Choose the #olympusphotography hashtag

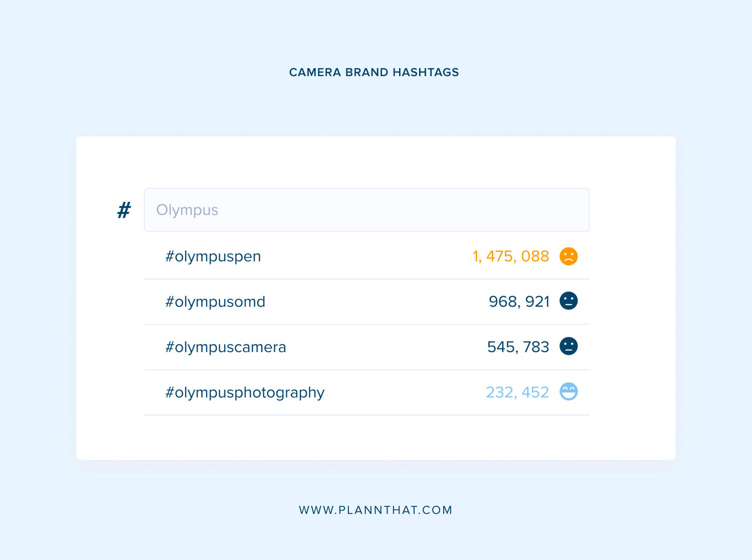coord(245,392)
